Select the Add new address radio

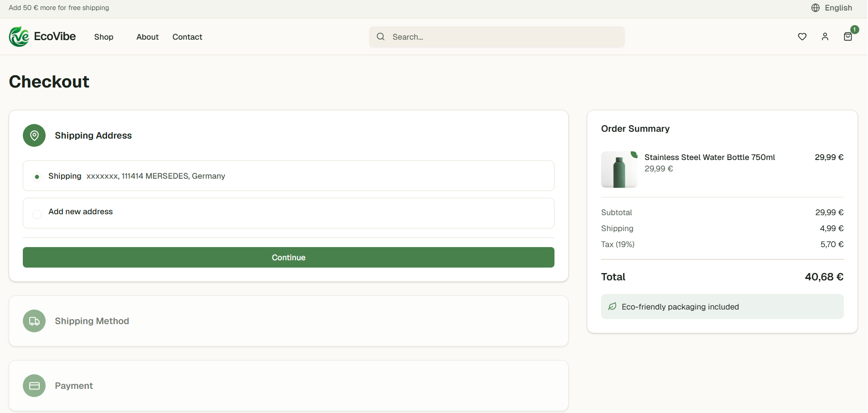(x=37, y=214)
